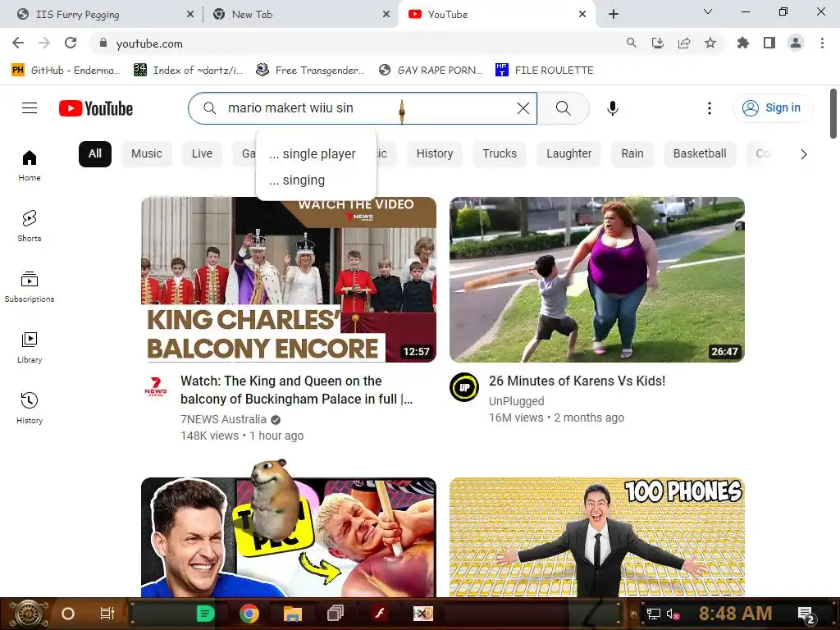This screenshot has height=630, width=840.
Task: Choose the 'singing' search suggestion
Action: coord(316,180)
